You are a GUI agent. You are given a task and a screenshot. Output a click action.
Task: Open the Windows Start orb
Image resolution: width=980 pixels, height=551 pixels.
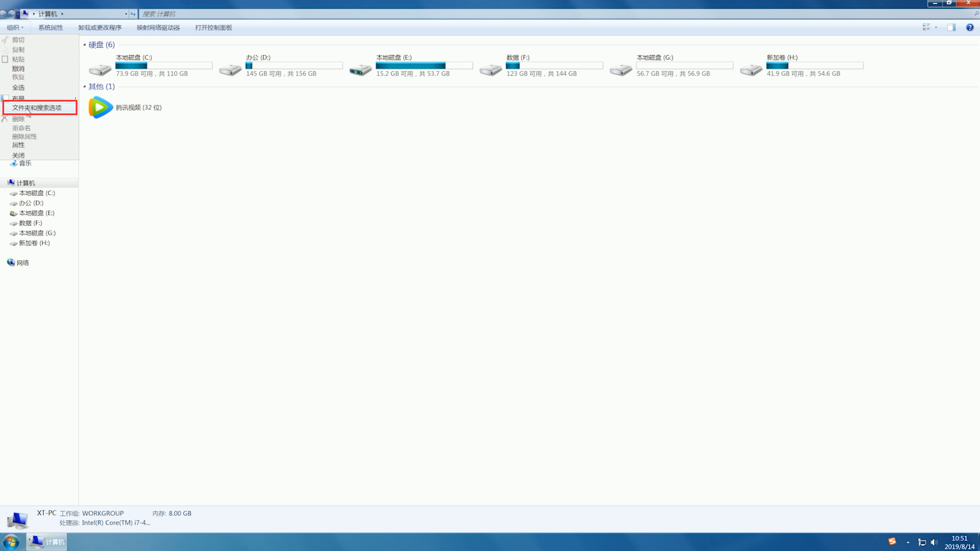11,542
